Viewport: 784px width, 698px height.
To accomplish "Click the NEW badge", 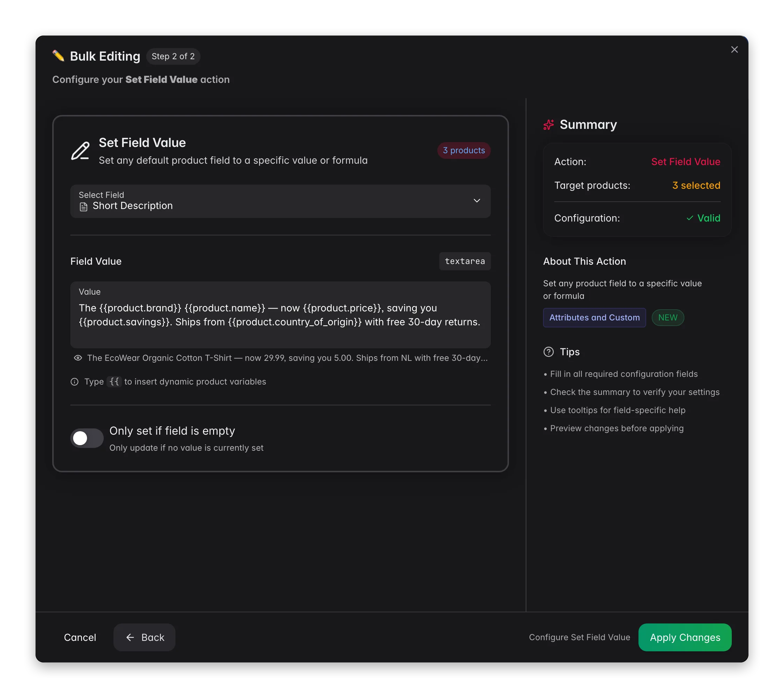I will pos(667,317).
